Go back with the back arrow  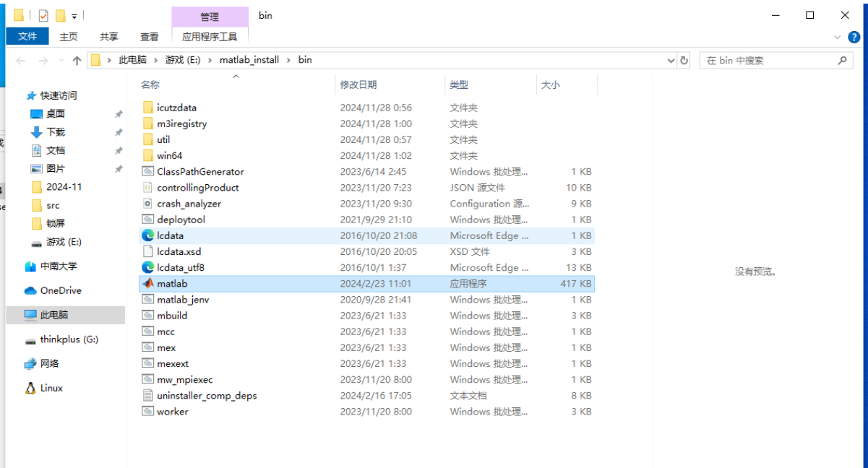click(21, 61)
